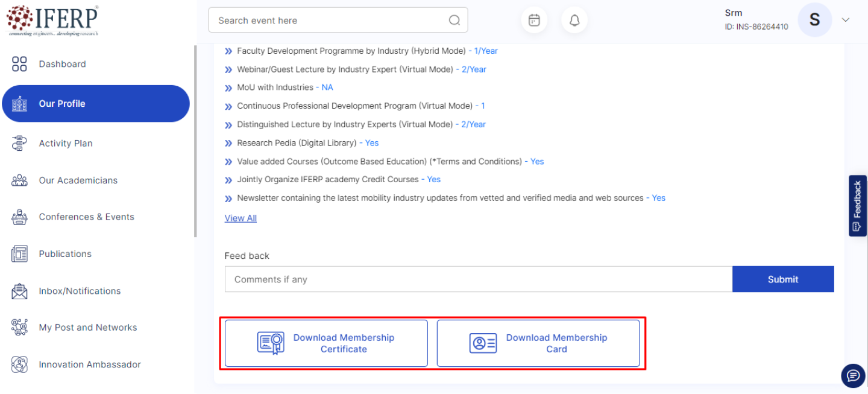Go to Inbox/Notifications
868x394 pixels.
(x=80, y=291)
